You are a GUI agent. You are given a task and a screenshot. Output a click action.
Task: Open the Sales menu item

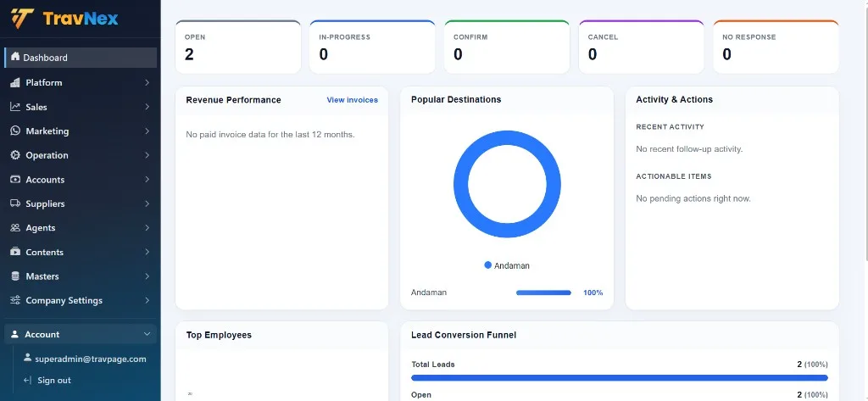tap(81, 107)
